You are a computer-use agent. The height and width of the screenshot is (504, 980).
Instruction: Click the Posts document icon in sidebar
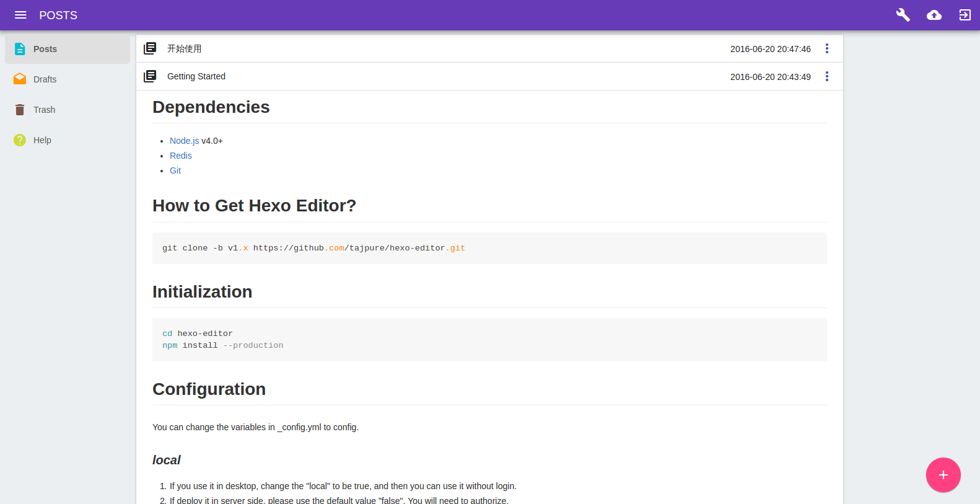tap(20, 49)
